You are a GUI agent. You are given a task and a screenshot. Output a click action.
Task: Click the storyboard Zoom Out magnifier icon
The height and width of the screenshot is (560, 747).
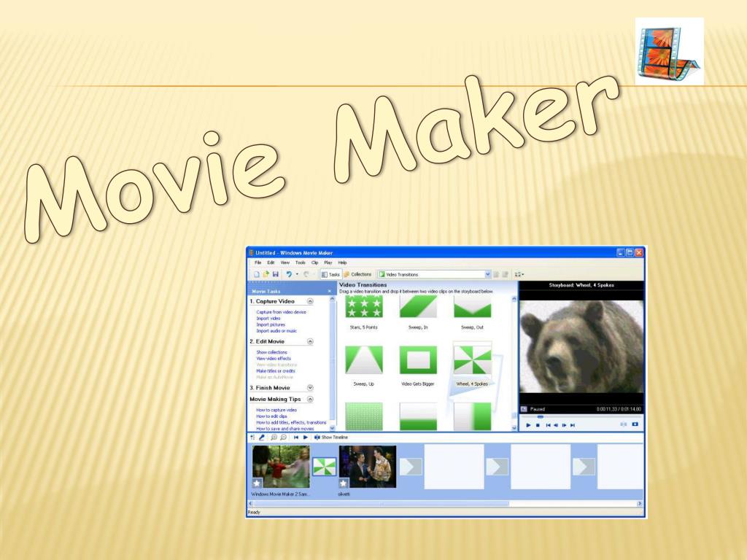click(284, 437)
